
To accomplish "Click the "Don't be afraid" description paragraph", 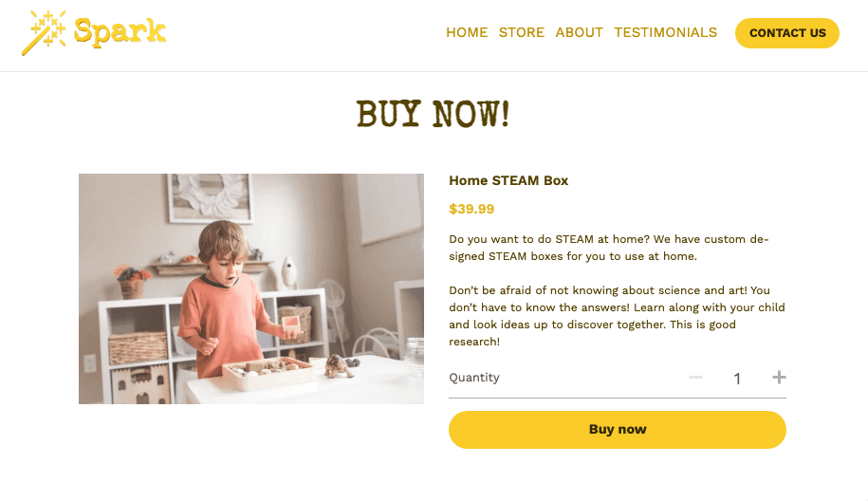I will click(617, 316).
